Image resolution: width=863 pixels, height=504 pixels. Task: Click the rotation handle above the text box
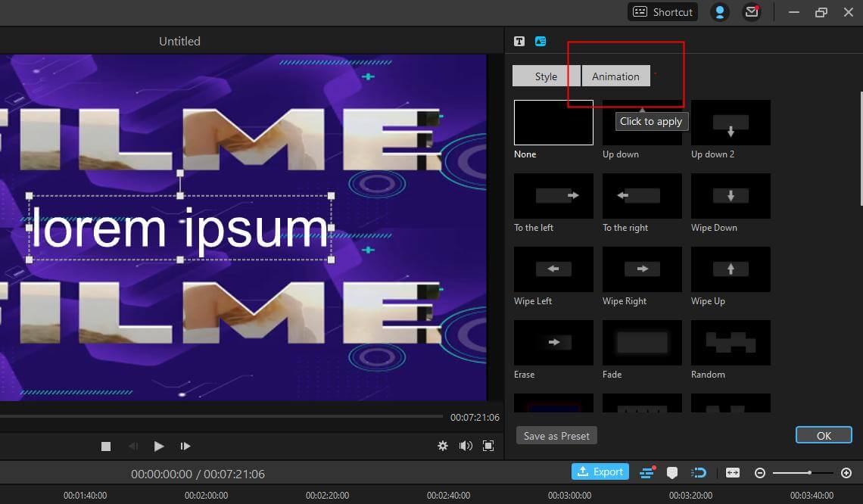[180, 173]
